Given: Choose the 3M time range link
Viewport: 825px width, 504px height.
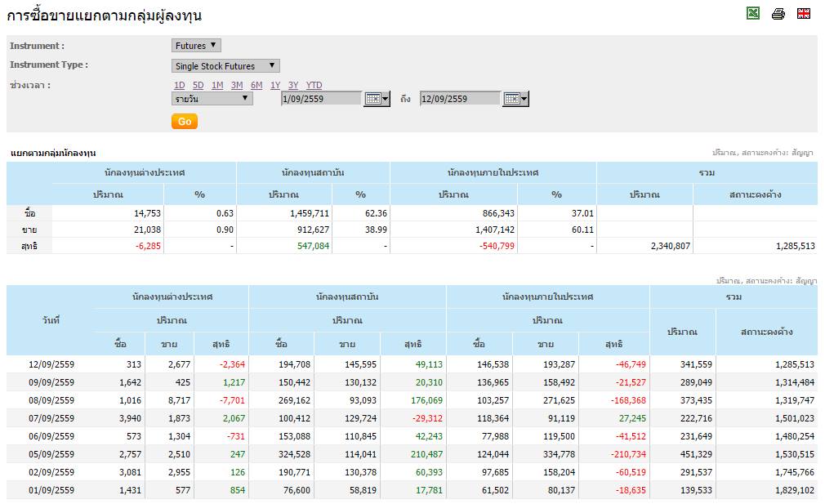Looking at the screenshot, I should coord(237,85).
